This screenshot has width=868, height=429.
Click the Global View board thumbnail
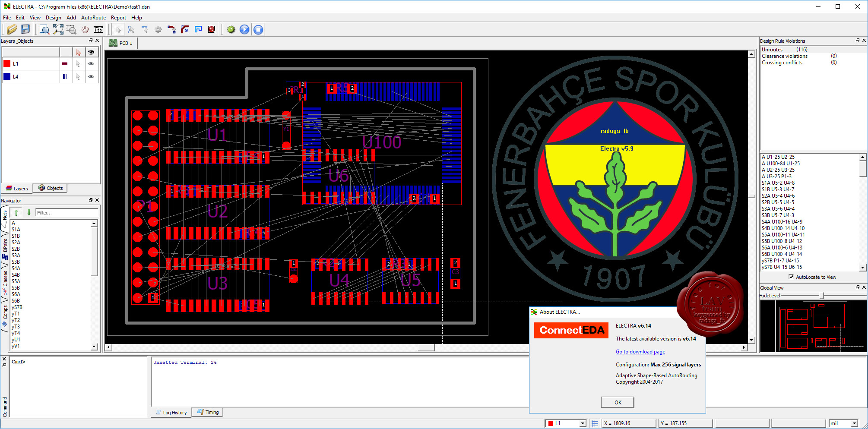click(x=813, y=326)
